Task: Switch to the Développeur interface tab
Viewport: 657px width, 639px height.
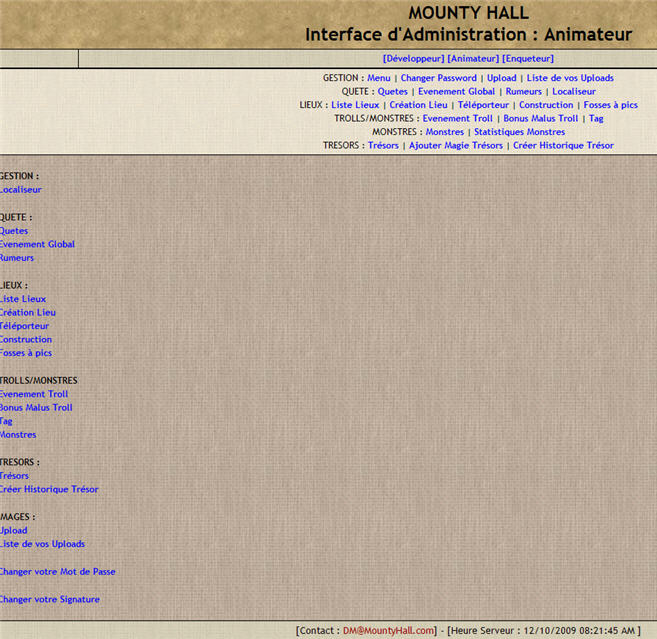Action: (413, 58)
